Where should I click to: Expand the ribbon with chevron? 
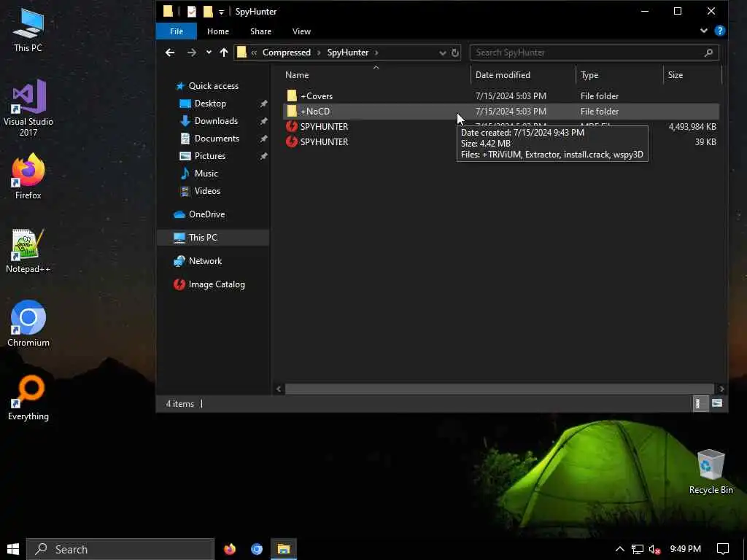tap(704, 31)
